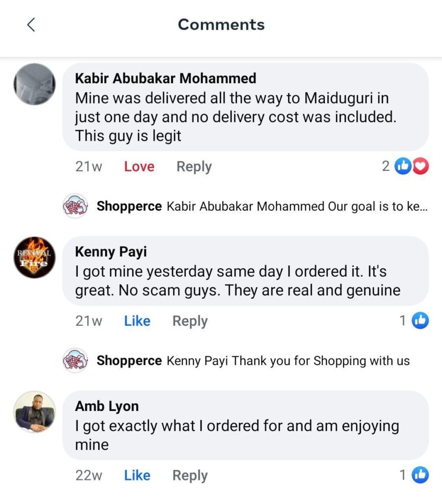Open Kabir Abubakar Mohammed name link

(x=166, y=78)
